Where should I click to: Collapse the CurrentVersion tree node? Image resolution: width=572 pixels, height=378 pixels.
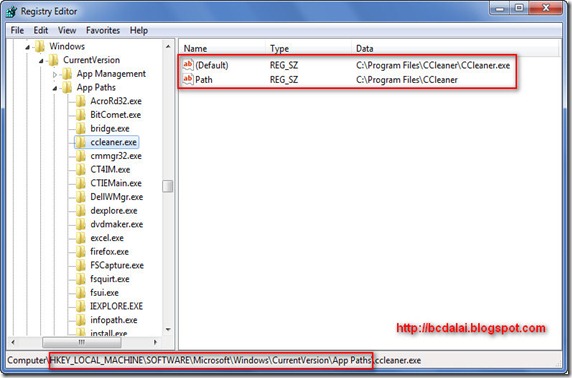click(41, 61)
